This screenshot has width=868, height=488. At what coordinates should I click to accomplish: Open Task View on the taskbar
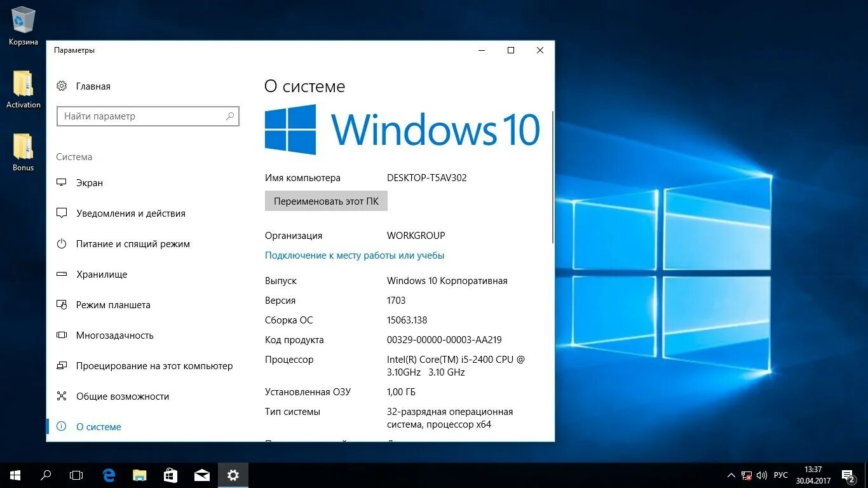click(76, 475)
